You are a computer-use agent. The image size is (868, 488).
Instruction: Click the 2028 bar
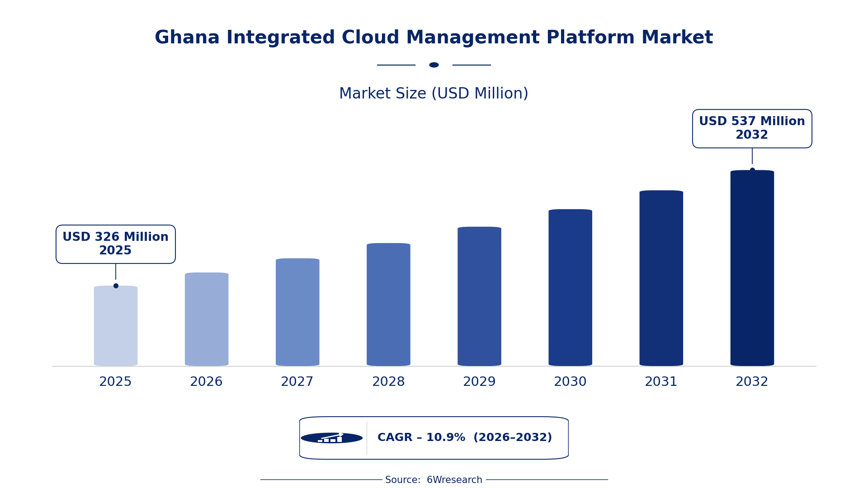click(388, 305)
